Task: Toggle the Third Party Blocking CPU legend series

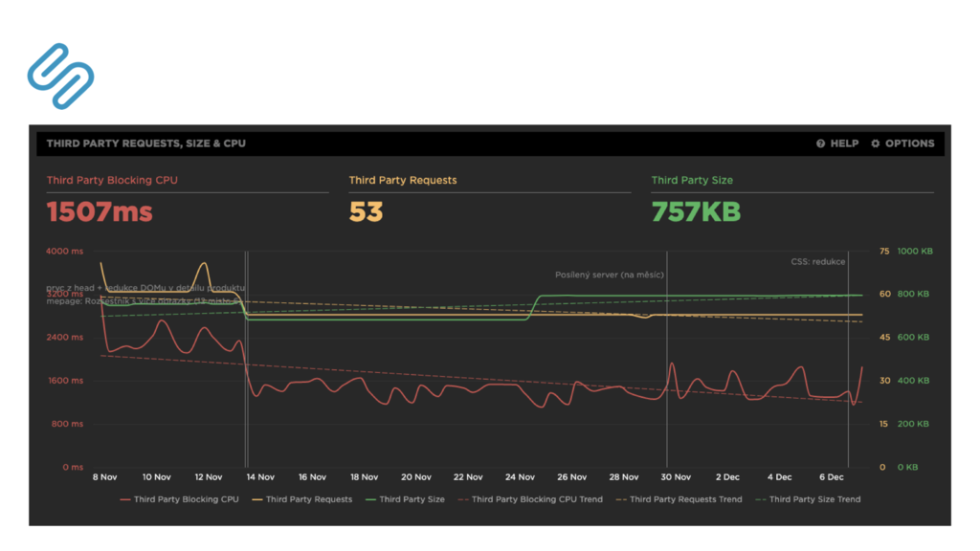Action: 179,499
